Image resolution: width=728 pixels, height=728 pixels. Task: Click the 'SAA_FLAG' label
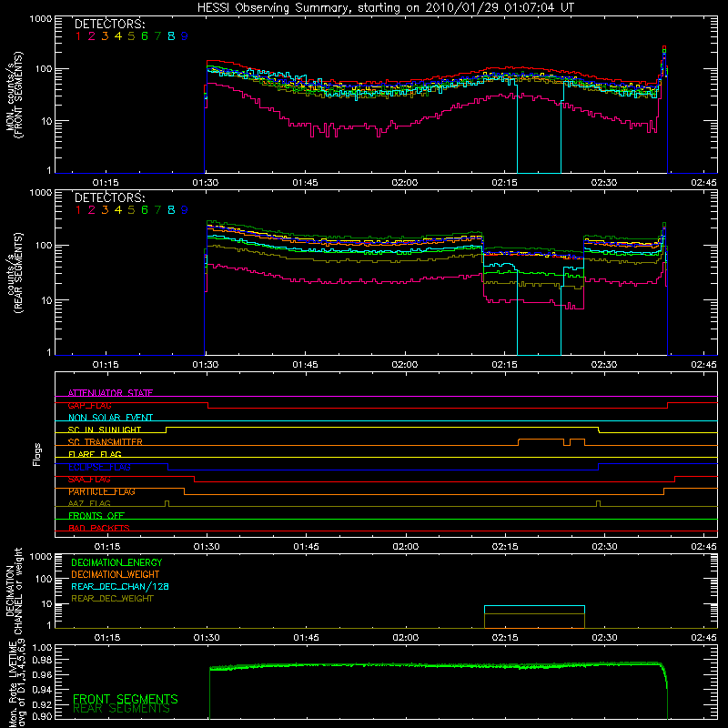89,480
